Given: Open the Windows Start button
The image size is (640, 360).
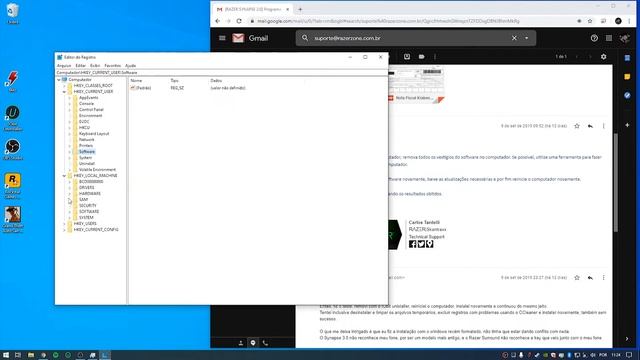Looking at the screenshot, I should (x=6, y=355).
